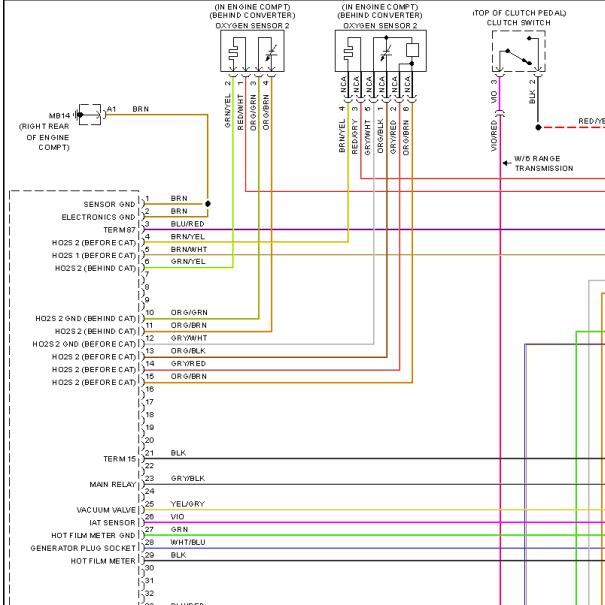Click the vertical RED/WHT wire label

point(241,112)
